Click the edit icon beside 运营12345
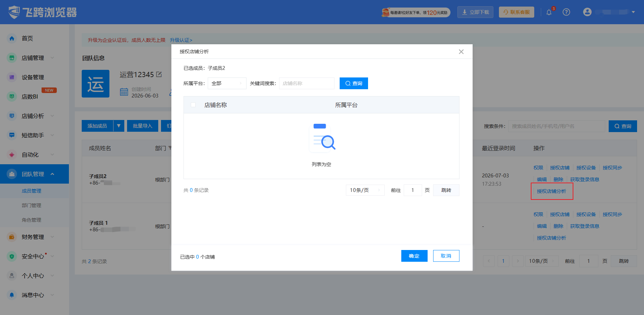The image size is (644, 315). point(159,74)
